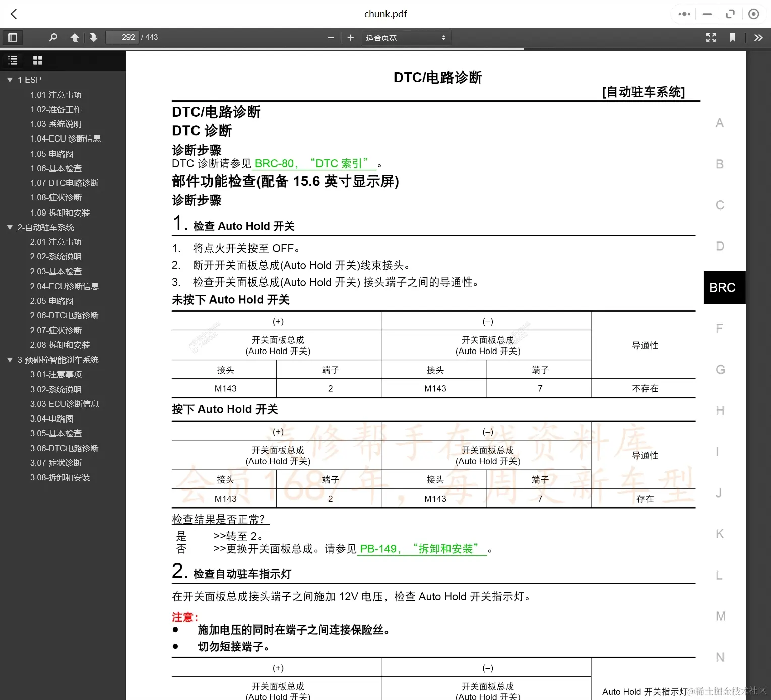Go to the next page

[x=94, y=37]
